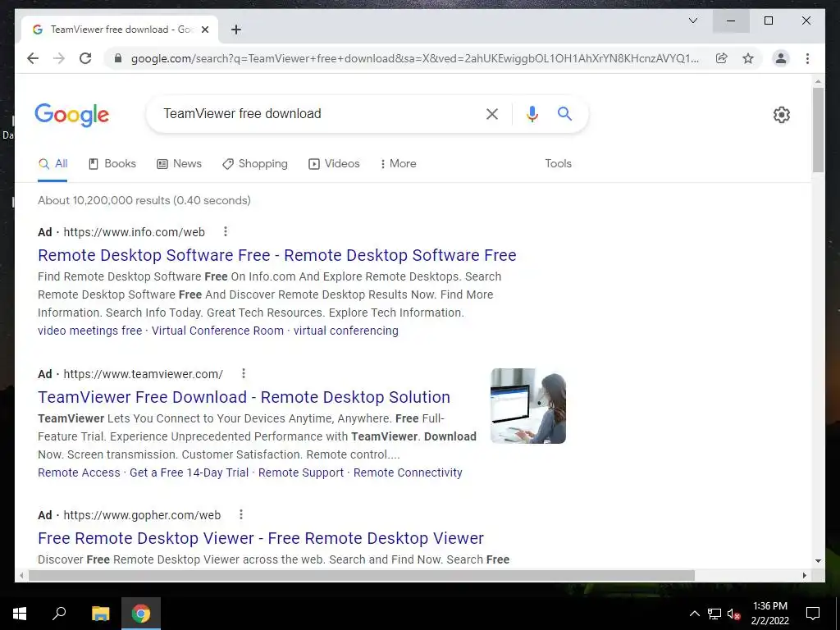
Task: Go back to the previous page
Action: tap(33, 58)
